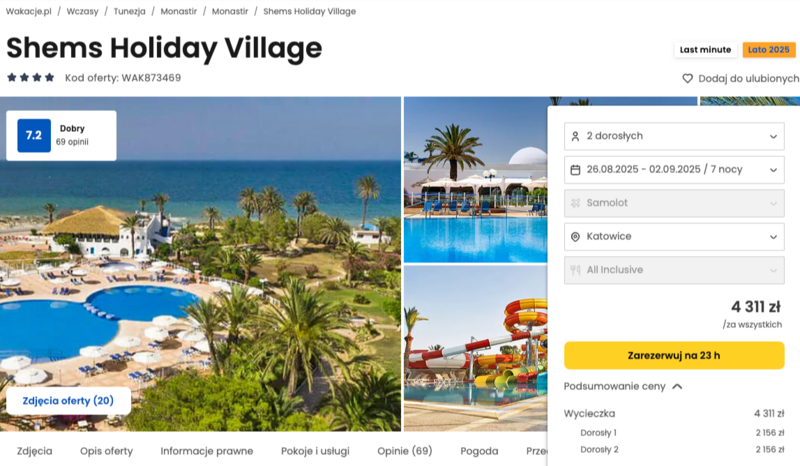Click the calendar icon in date field
This screenshot has height=466, width=800.
(575, 170)
